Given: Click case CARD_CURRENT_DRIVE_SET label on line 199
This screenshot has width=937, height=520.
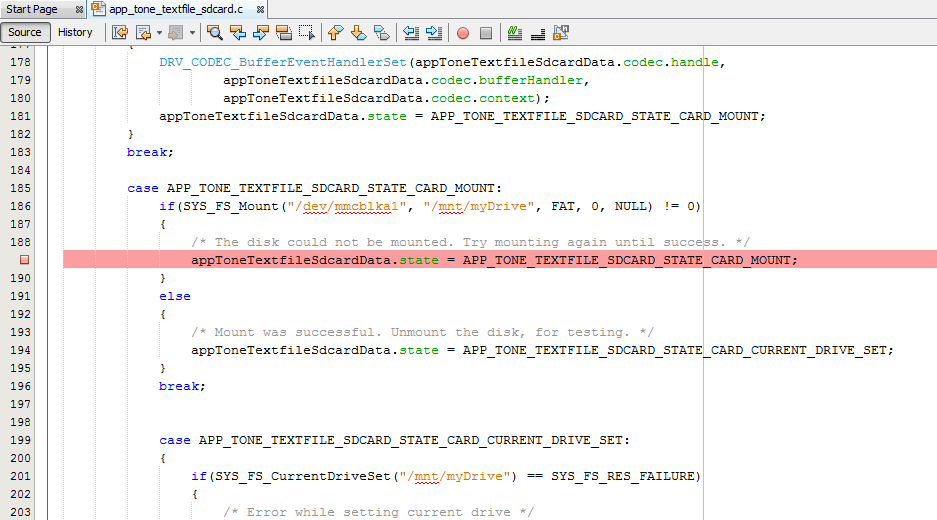Looking at the screenshot, I should 394,440.
